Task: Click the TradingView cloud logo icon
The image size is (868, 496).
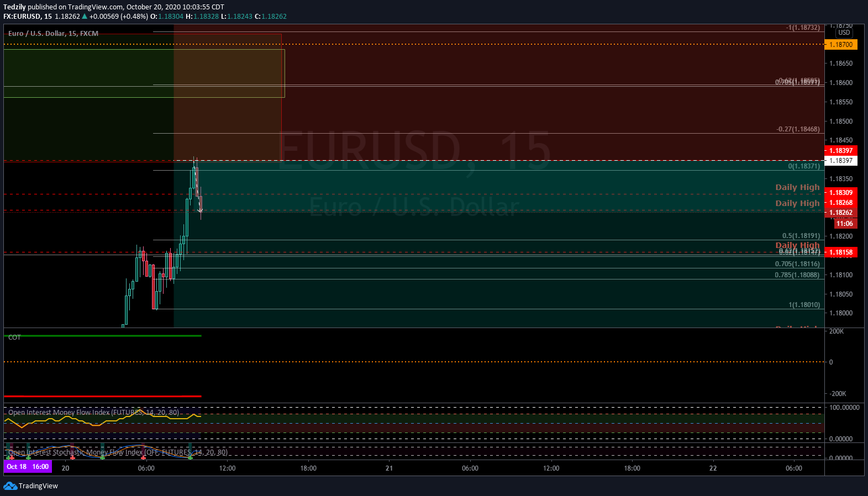Action: (10, 486)
